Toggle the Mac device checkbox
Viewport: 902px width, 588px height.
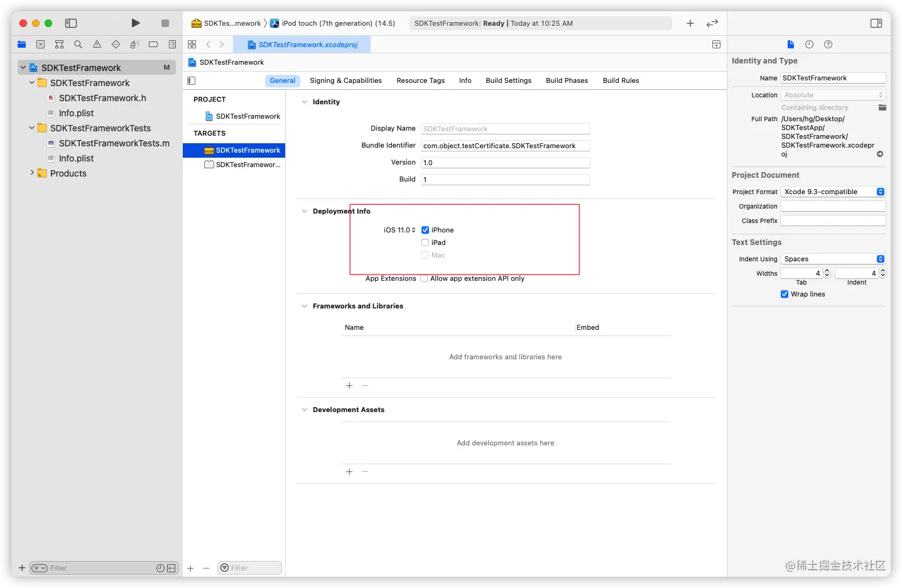coord(425,255)
